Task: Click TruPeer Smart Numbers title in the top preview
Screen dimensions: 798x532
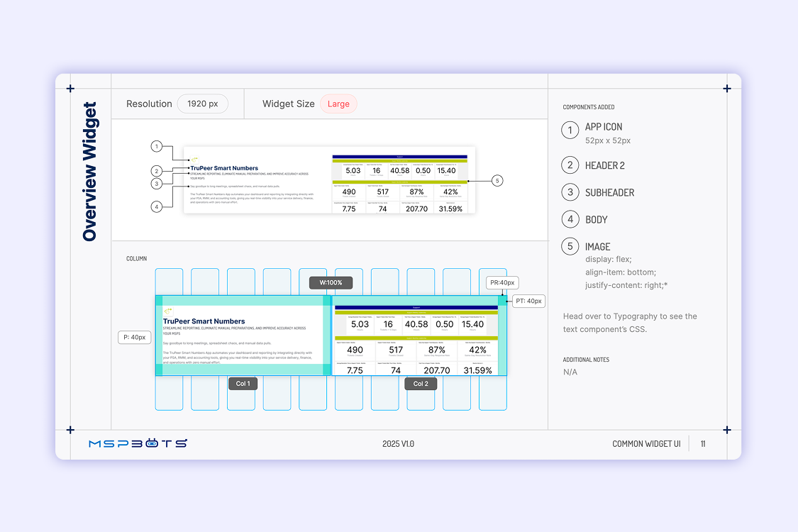Action: coord(224,168)
